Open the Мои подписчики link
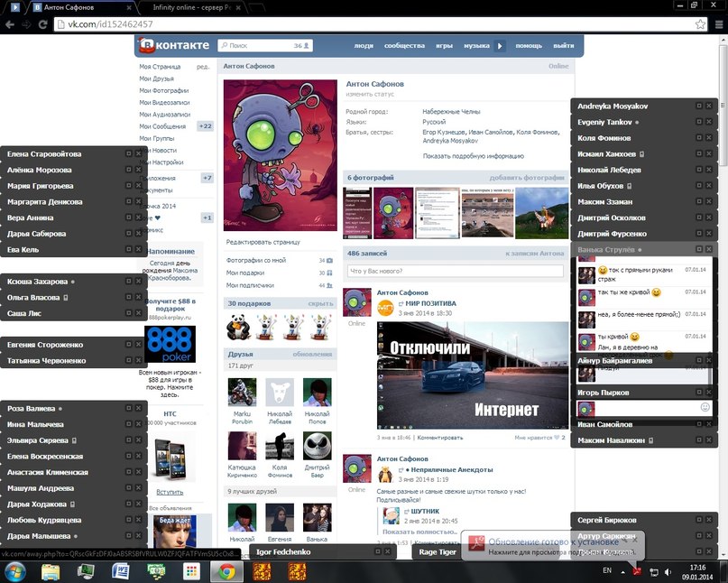This screenshot has height=583, width=728. click(250, 285)
